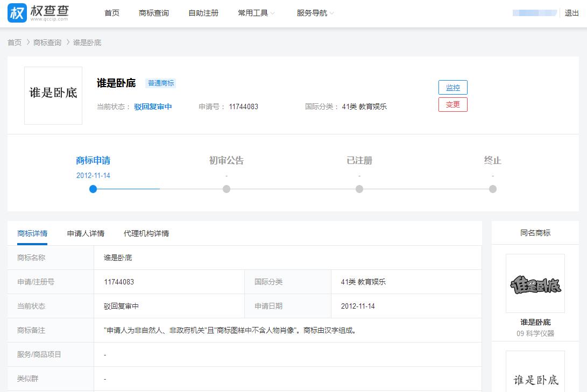Click the blue timeline dot under 商标申请
The image size is (587, 392).
point(93,189)
